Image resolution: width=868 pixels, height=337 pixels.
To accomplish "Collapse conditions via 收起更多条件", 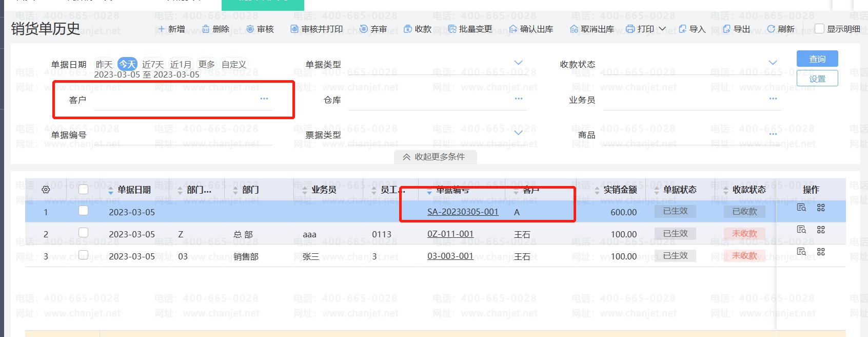I will coord(435,157).
